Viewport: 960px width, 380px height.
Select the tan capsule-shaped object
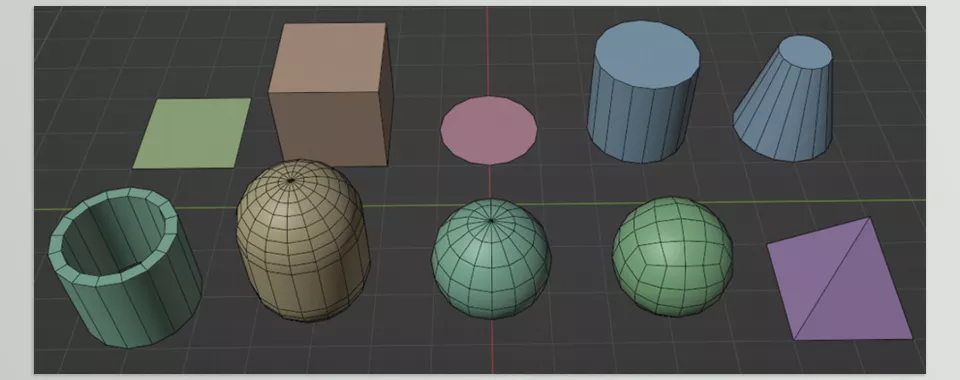coord(303,240)
